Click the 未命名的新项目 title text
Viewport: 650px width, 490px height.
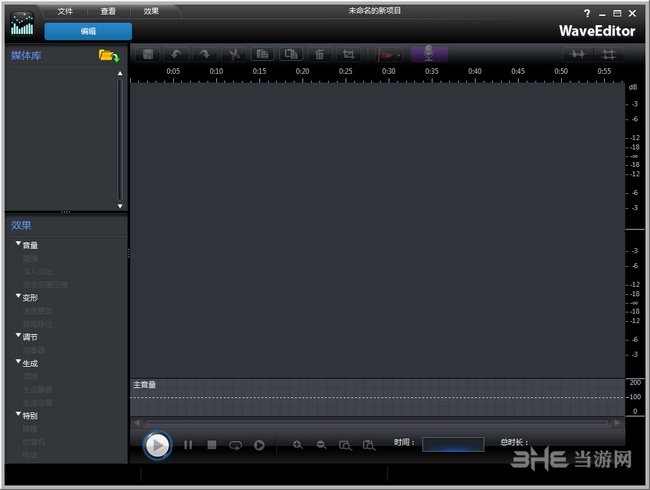pyautogui.click(x=375, y=11)
